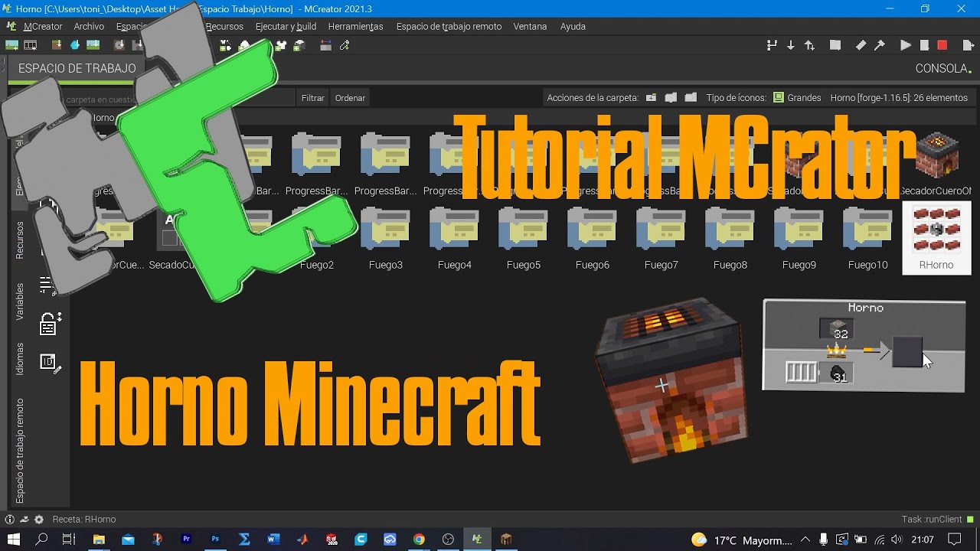This screenshot has width=980, height=551.
Task: Open the Herramientas menu
Action: (355, 26)
